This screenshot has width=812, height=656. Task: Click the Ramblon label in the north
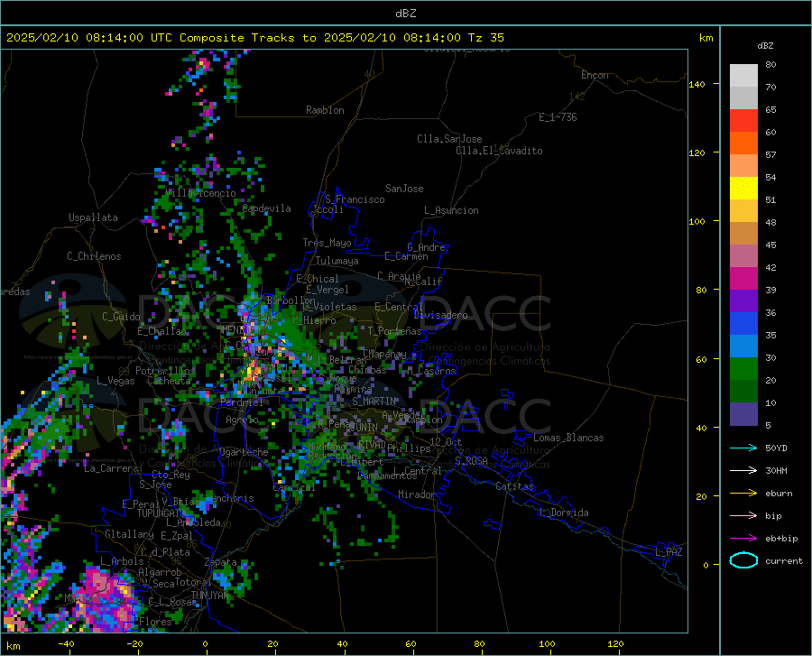click(x=325, y=110)
